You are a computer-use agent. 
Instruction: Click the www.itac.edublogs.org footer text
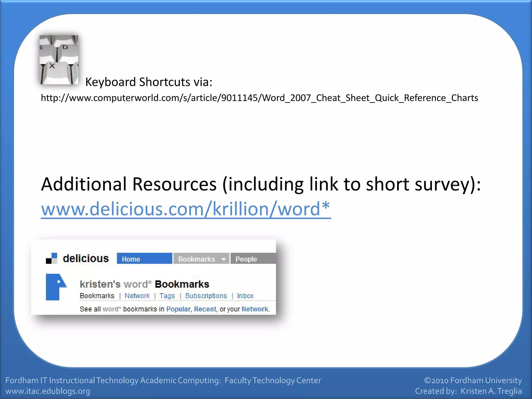coord(48,391)
